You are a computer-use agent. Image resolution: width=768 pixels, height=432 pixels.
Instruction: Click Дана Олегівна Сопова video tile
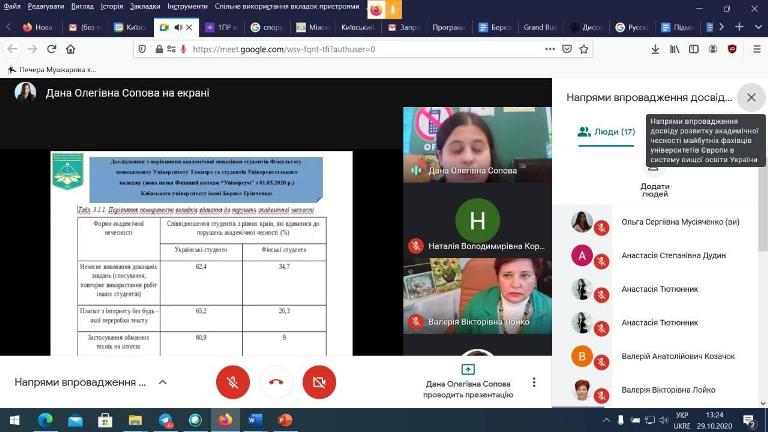pyautogui.click(x=477, y=144)
